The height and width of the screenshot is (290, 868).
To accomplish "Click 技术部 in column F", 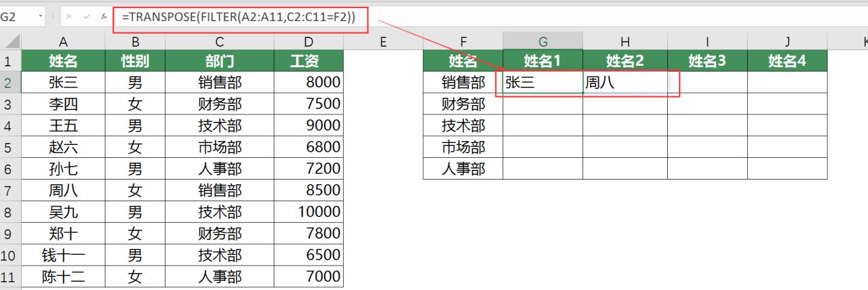I will pos(463,125).
